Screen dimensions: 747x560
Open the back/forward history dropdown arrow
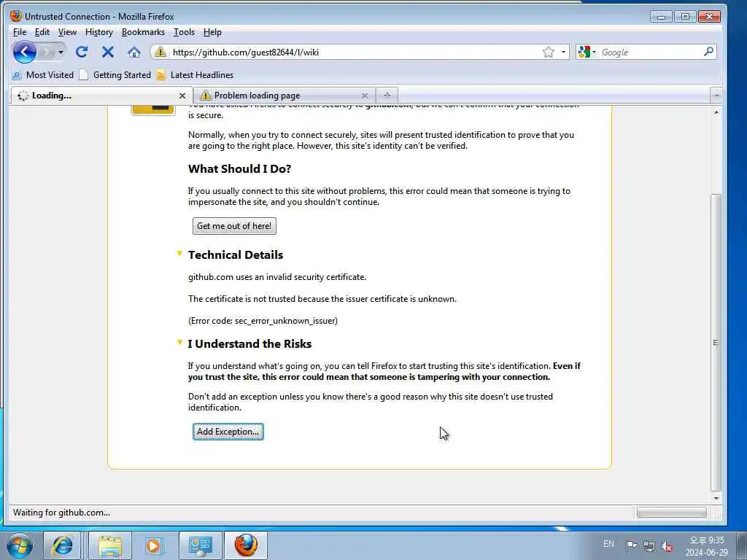[x=61, y=52]
